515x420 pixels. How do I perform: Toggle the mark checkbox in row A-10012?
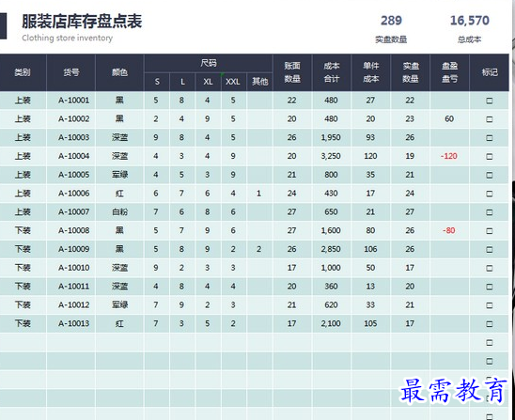[489, 305]
